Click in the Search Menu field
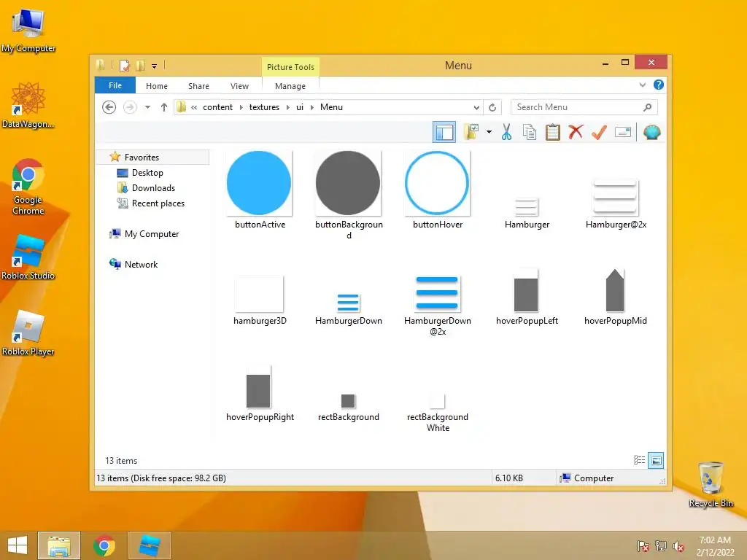Screen dimensions: 747x560 pyautogui.click(x=584, y=108)
